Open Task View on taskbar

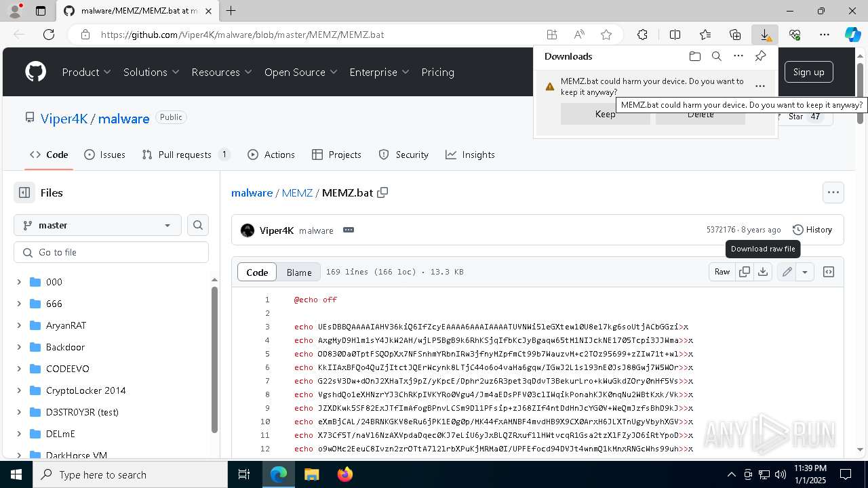pos(244,474)
